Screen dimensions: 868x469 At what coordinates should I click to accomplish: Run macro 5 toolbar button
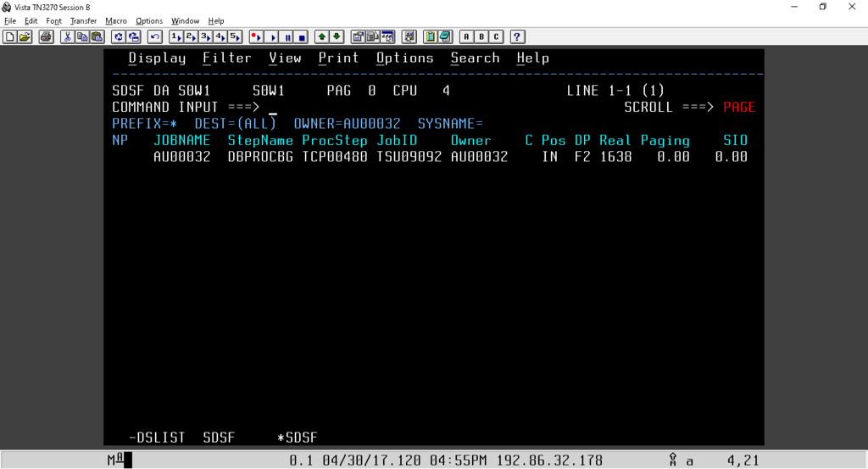[x=236, y=37]
